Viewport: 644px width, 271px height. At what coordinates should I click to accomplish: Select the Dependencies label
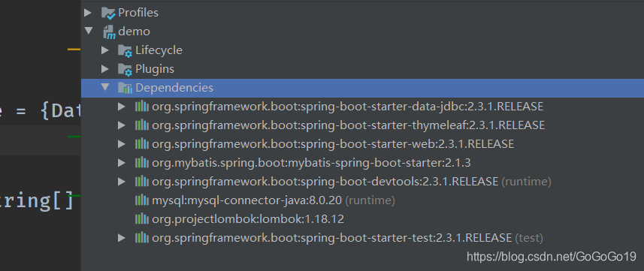(x=174, y=88)
